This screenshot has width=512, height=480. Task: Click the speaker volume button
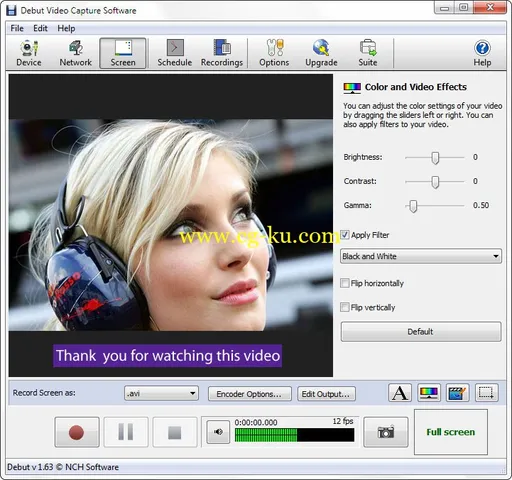point(218,432)
